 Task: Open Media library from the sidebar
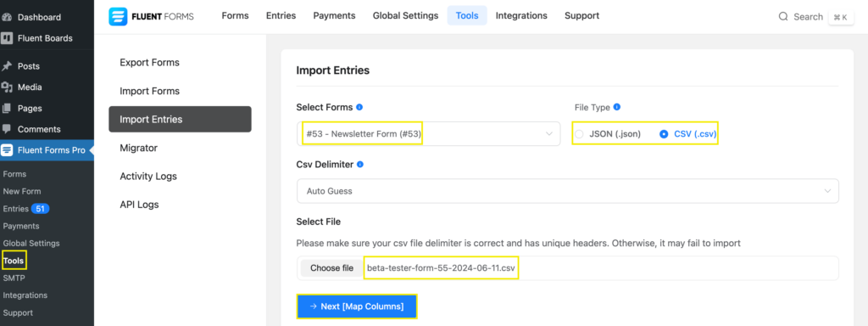coord(30,87)
